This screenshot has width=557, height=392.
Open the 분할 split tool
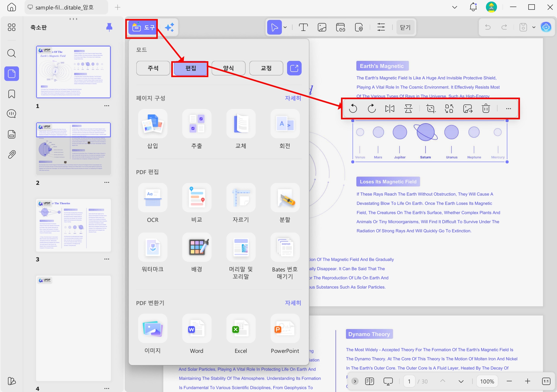pos(285,198)
